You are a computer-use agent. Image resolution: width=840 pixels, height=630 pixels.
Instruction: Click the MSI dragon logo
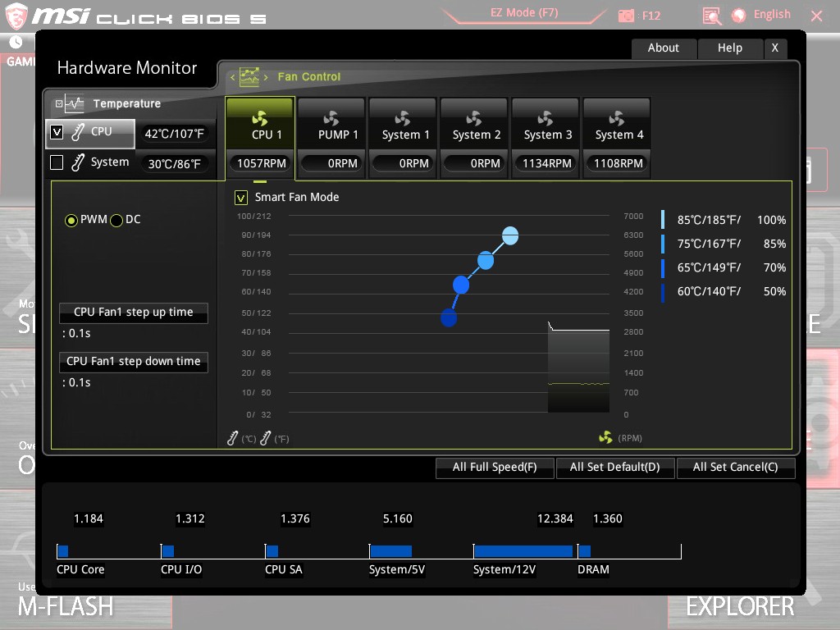tap(16, 16)
